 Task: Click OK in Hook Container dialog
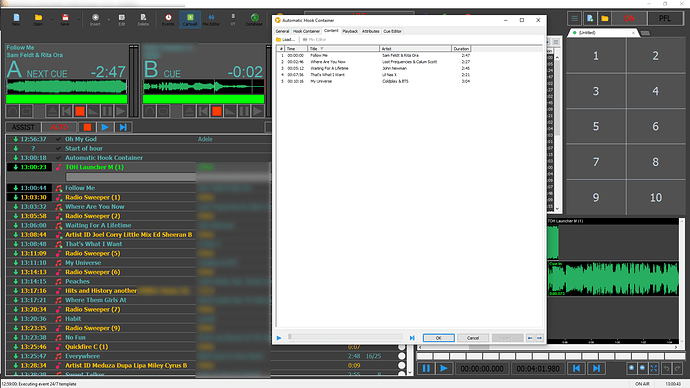pos(439,338)
